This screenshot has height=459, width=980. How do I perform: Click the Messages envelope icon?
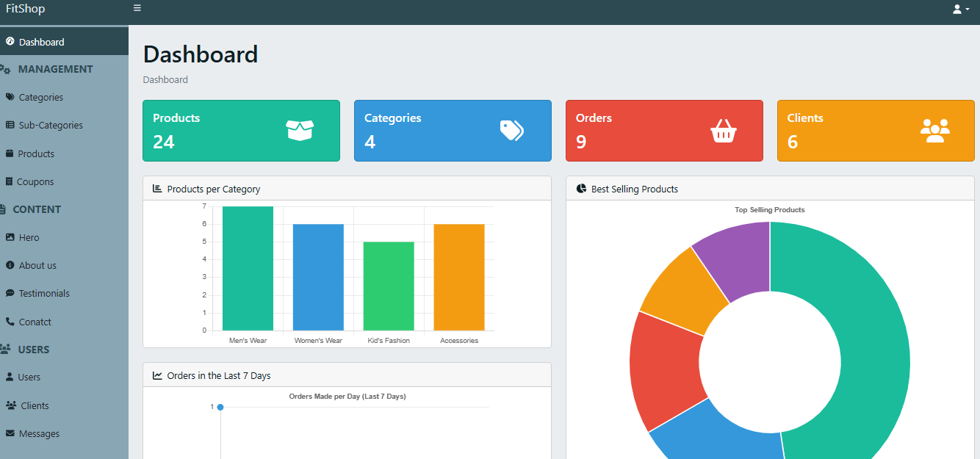click(x=10, y=433)
